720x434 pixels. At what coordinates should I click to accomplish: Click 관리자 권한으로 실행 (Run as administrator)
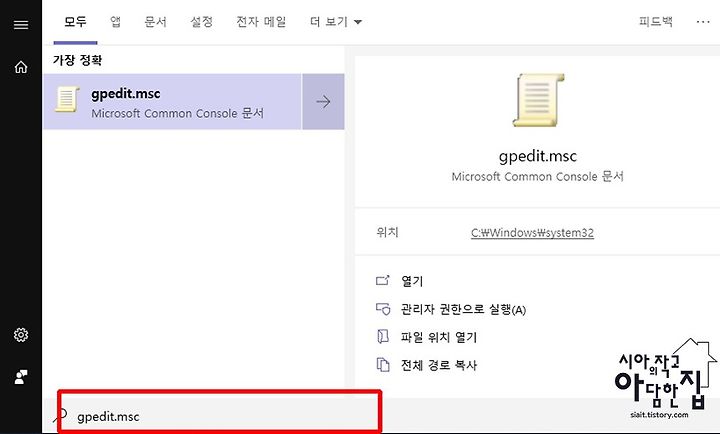click(463, 309)
